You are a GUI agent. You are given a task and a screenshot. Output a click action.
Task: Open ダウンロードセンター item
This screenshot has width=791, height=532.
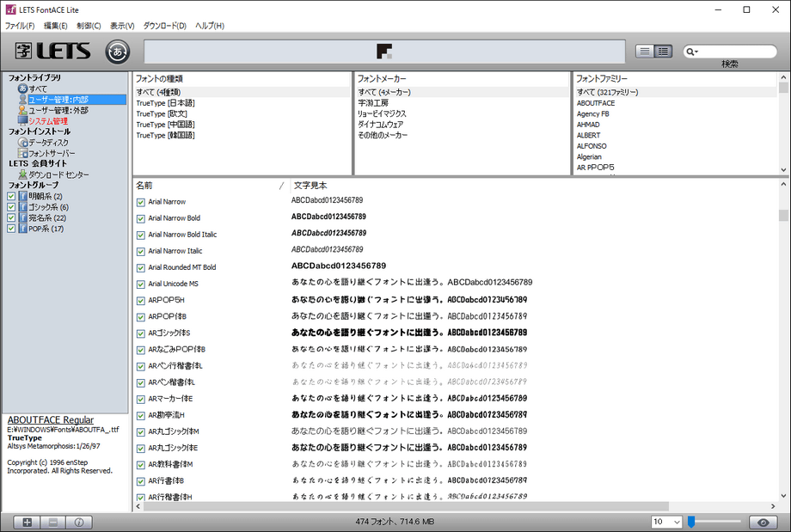point(53,174)
